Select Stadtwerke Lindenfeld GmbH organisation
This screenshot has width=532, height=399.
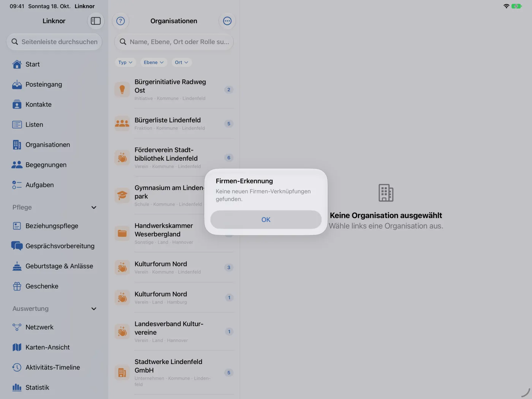point(174,373)
